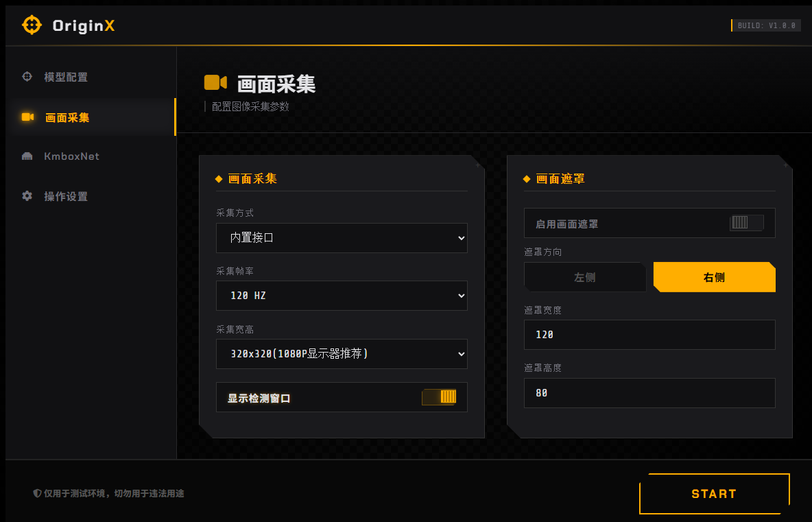Screen dimensions: 812x522
Task: Open the 采集宽高 resolution dropdown
Action: coord(342,354)
